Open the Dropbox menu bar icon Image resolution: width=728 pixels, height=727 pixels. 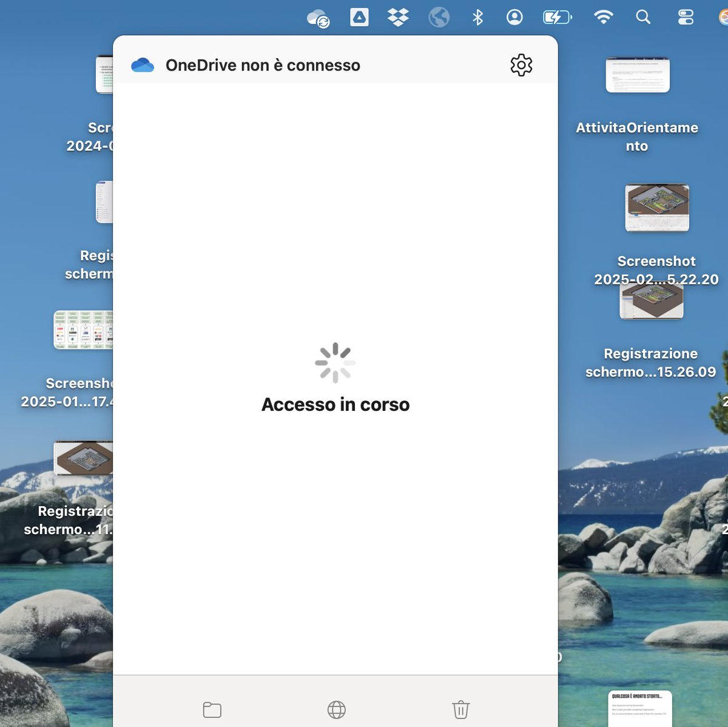(x=398, y=18)
